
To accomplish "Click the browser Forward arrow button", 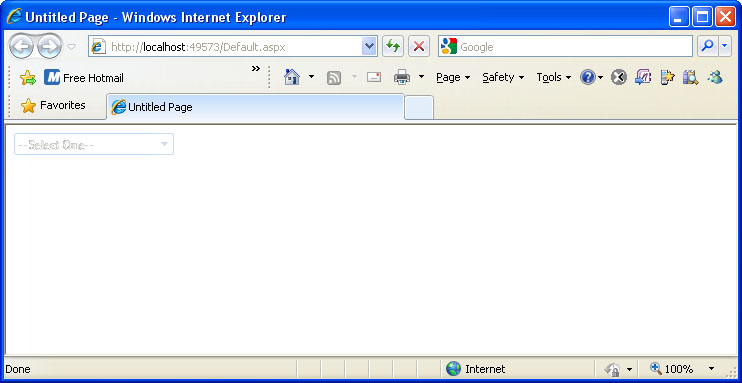I will (49, 46).
